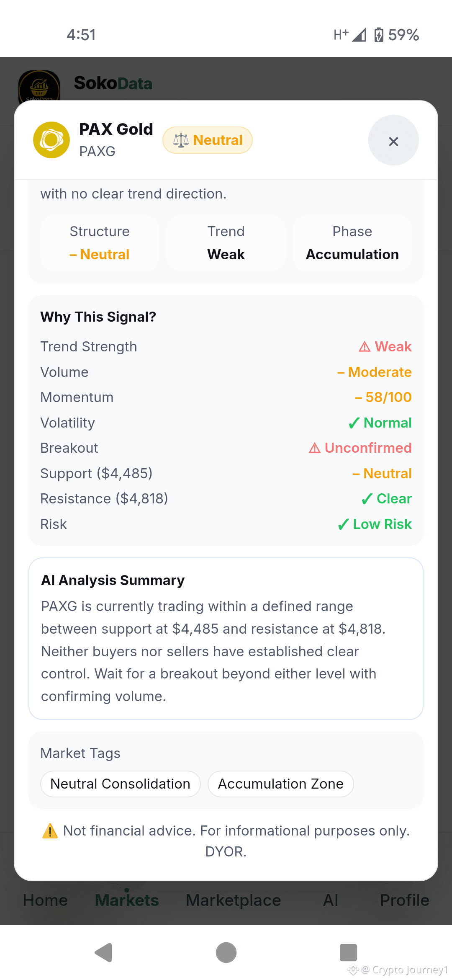The height and width of the screenshot is (980, 452).
Task: Select the Neutral Consolidation market tag
Action: tap(121, 784)
